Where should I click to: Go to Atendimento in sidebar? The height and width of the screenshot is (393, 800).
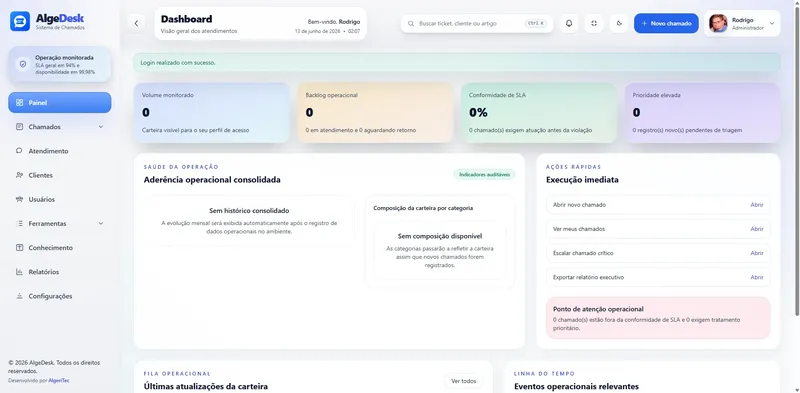click(60, 151)
